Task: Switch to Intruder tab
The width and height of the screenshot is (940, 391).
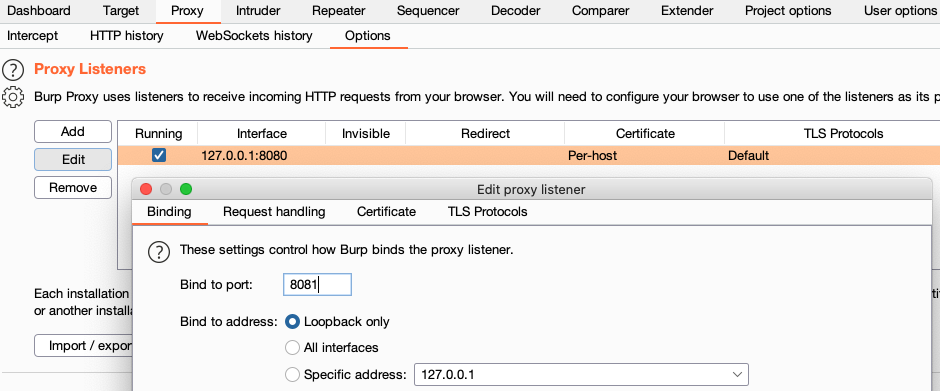Action: (x=258, y=11)
